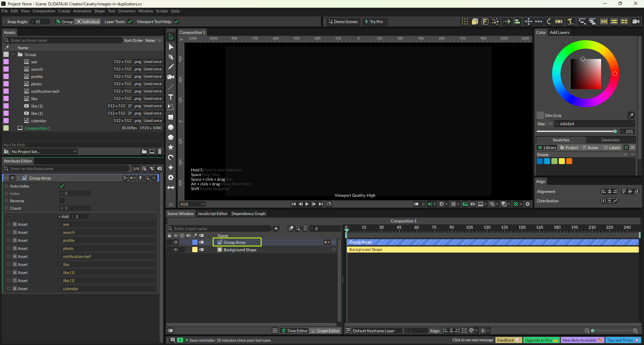Click the Polygon shape tool
The height and width of the screenshot is (345, 644).
[171, 137]
